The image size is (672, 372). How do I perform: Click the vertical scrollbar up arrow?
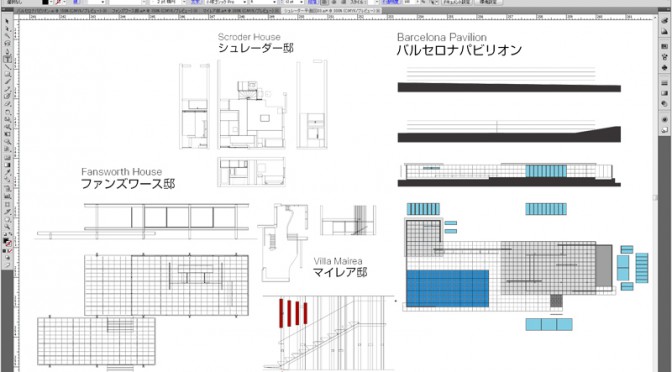click(655, 18)
